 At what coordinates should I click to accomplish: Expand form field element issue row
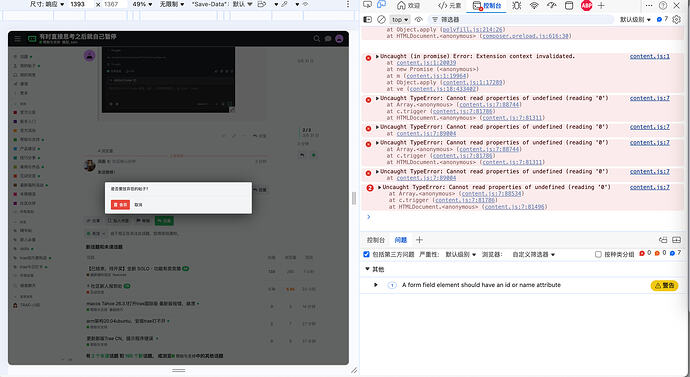[x=376, y=285]
